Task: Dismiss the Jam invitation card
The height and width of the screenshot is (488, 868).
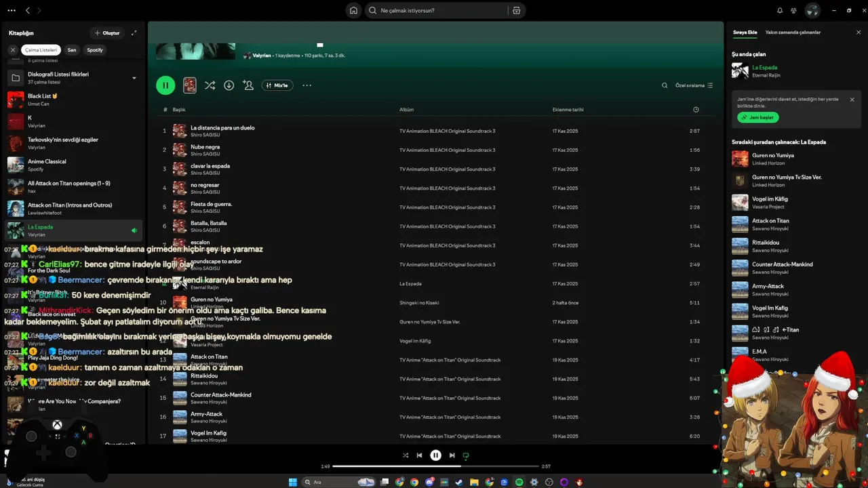Action: (x=852, y=100)
